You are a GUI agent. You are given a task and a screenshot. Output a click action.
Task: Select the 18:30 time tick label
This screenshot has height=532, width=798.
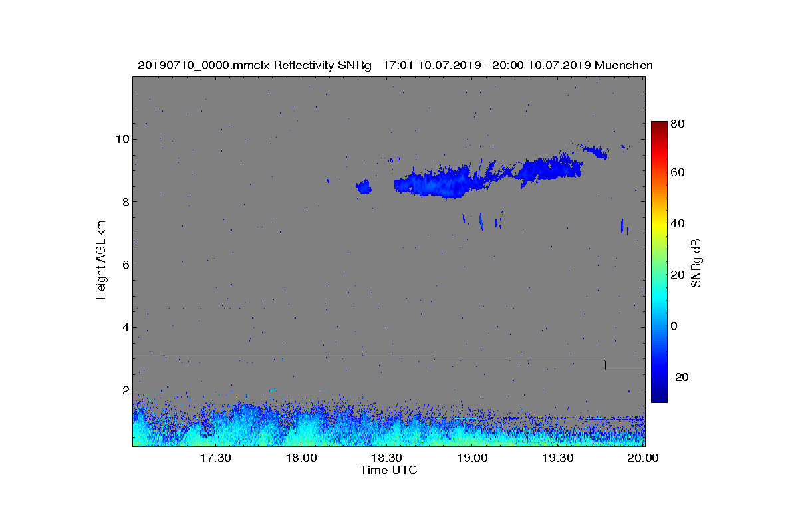(386, 458)
